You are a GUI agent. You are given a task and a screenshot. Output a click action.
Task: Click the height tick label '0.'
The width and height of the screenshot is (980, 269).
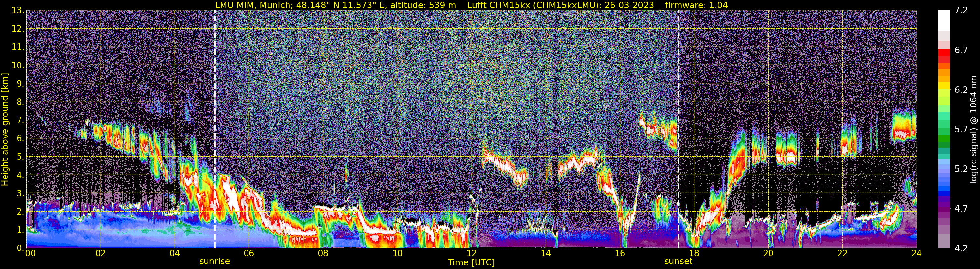20,248
